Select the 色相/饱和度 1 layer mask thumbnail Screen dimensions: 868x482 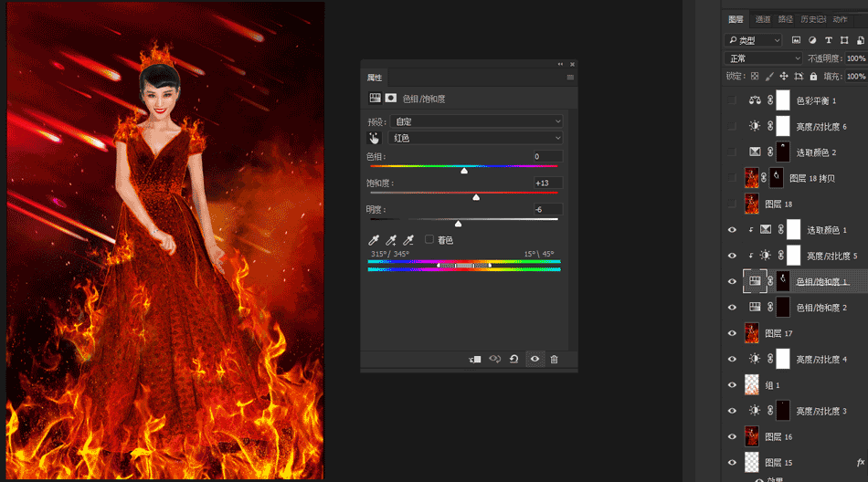(x=783, y=281)
